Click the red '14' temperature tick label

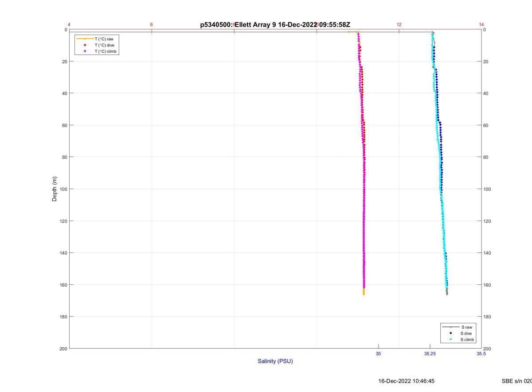pyautogui.click(x=481, y=25)
